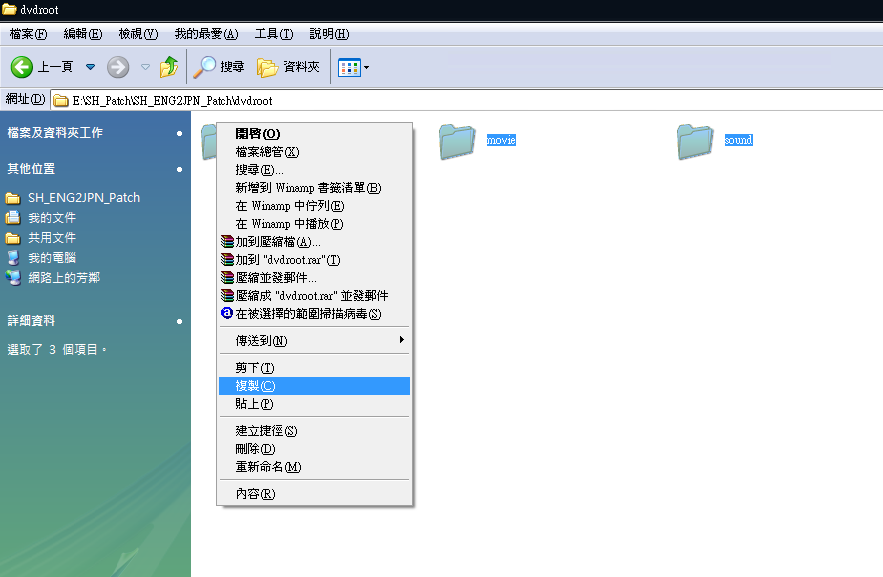
Task: Select the sound folder icon
Action: (695, 141)
